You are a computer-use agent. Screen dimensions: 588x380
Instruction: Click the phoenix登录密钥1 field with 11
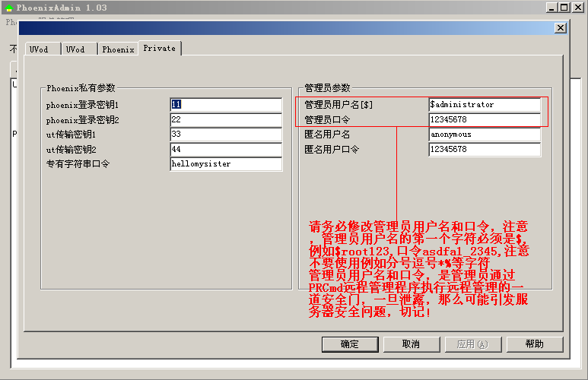coord(226,105)
